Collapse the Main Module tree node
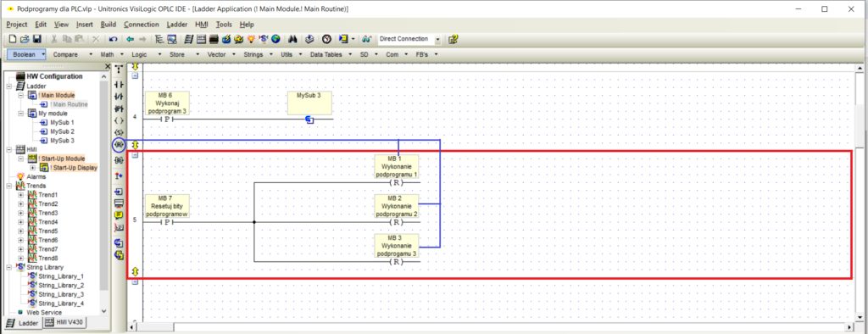Screen dimensions: 868x334 point(21,95)
